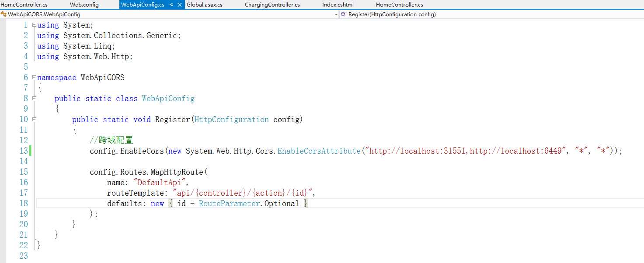The width and height of the screenshot is (644, 263).
Task: Collapse the WebApiConfig class block
Action: [x=34, y=98]
